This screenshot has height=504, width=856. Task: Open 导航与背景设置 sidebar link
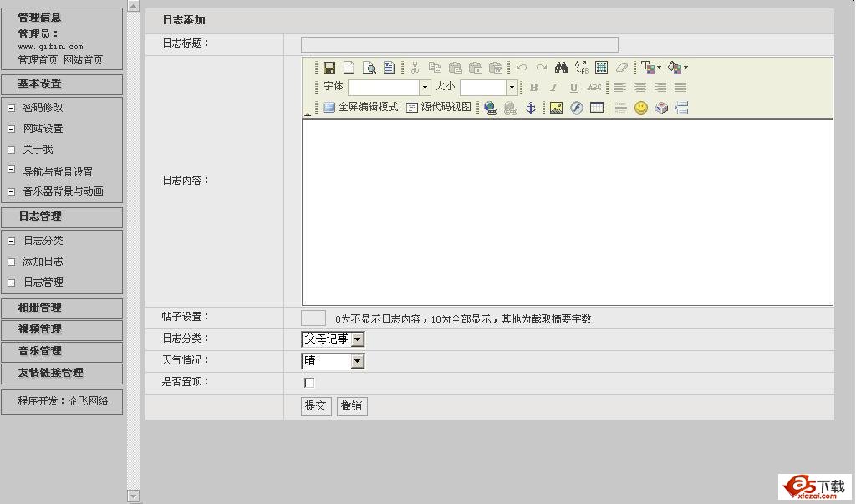pos(58,172)
